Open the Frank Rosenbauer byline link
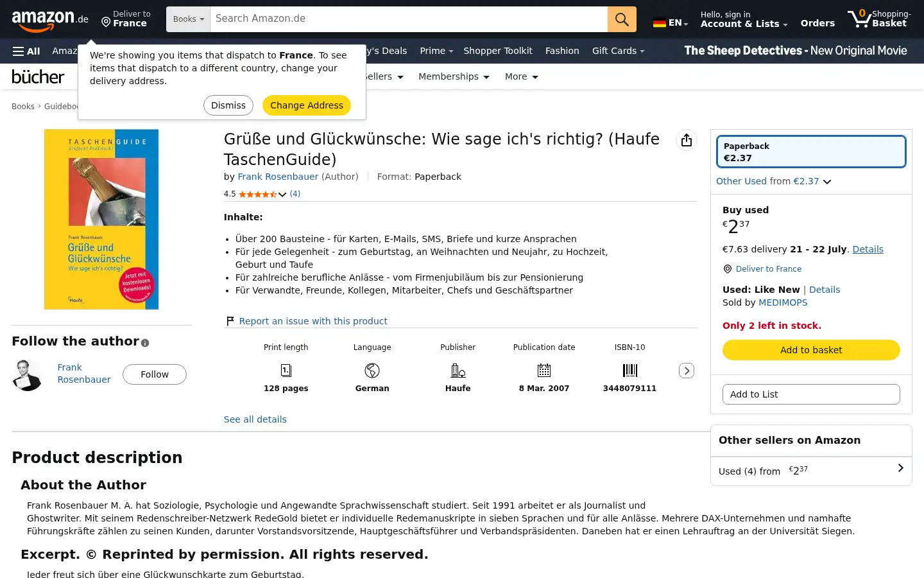The image size is (924, 578). pos(278,177)
